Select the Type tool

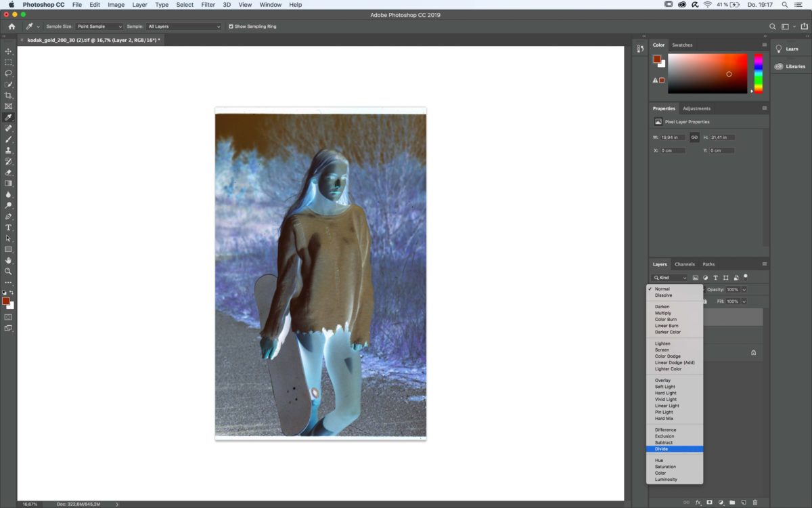pyautogui.click(x=8, y=228)
